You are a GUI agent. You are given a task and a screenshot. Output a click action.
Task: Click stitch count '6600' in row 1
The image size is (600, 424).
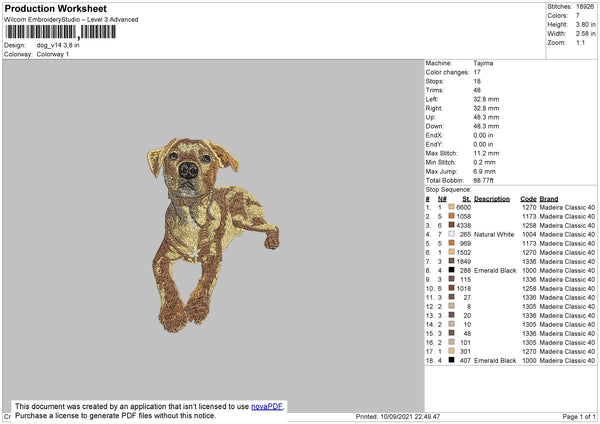[x=463, y=207]
